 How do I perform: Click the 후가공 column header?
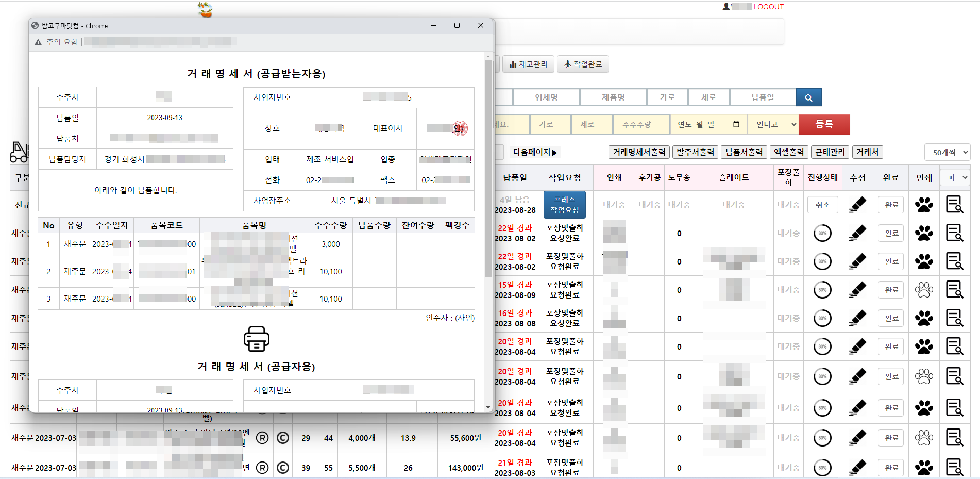(649, 177)
